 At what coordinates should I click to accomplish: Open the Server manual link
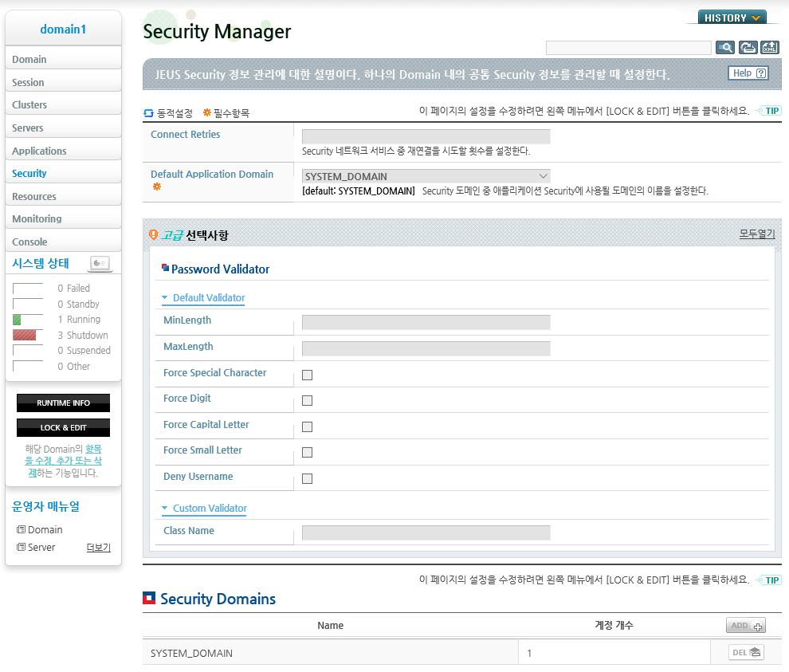(41, 547)
